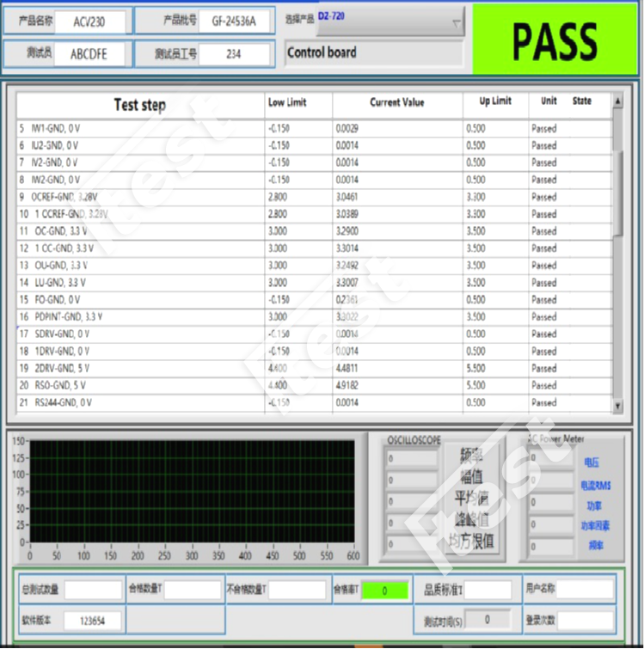Click the user name input field
Screen dimensions: 644x649
[584, 590]
